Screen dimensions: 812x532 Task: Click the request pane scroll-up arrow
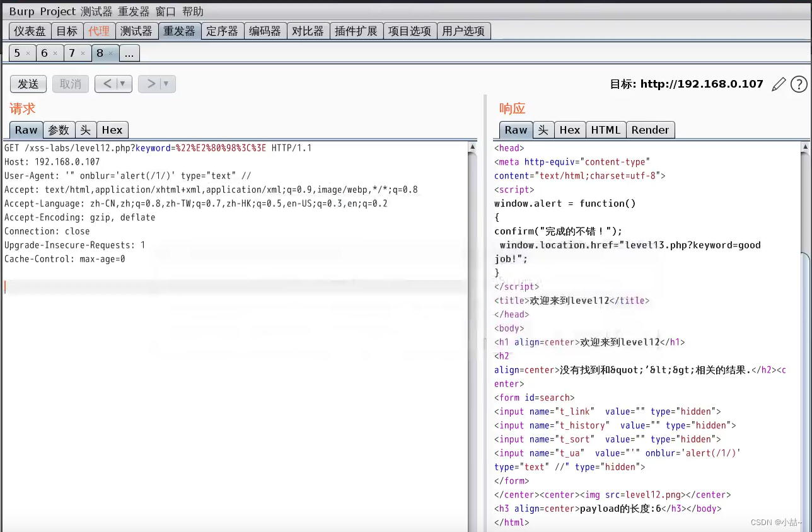[x=472, y=147]
